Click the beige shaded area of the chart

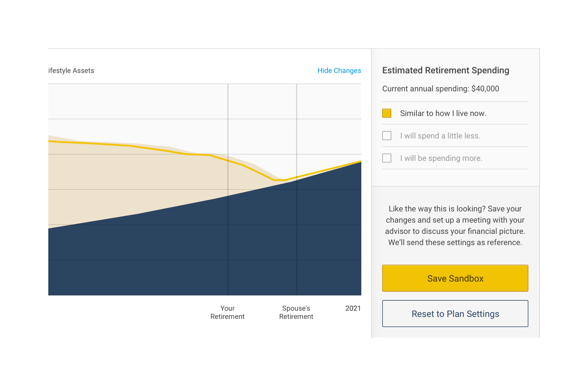[x=105, y=180]
